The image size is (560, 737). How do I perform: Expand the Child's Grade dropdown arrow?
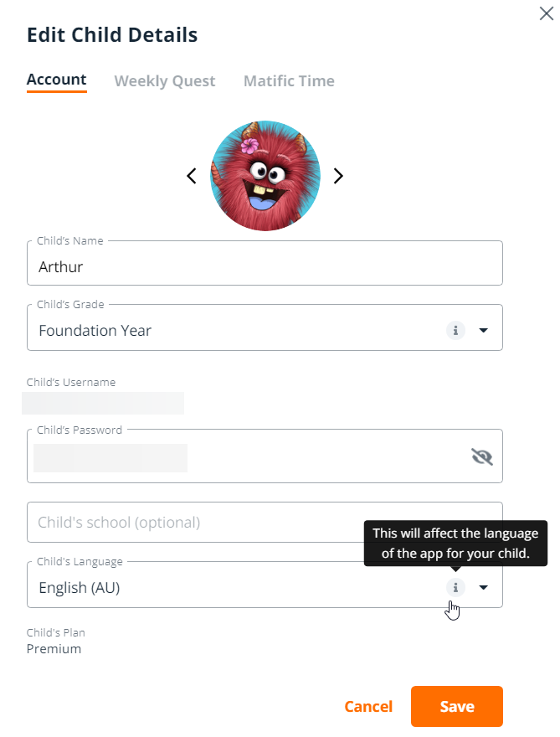[x=484, y=331]
